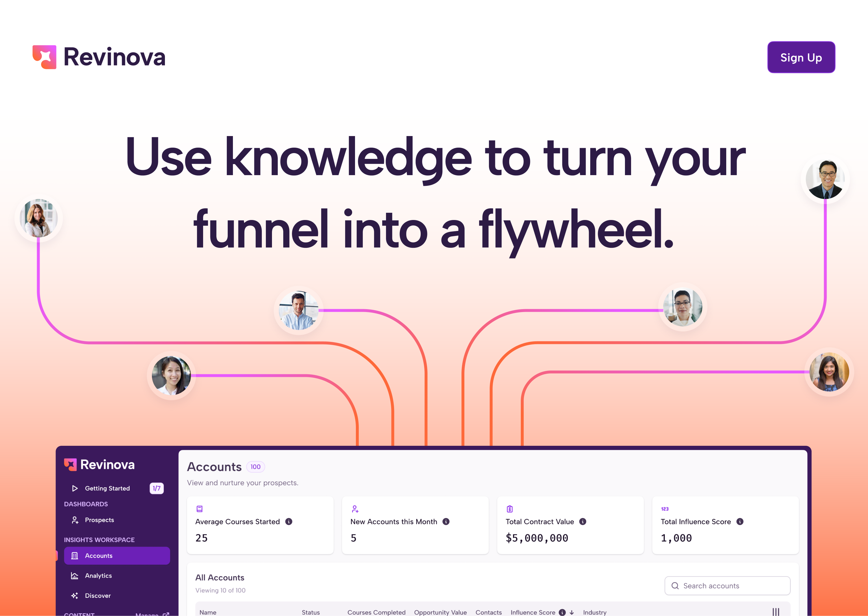The height and width of the screenshot is (616, 868).
Task: Click the book icon above Average Courses Started
Action: (x=199, y=509)
